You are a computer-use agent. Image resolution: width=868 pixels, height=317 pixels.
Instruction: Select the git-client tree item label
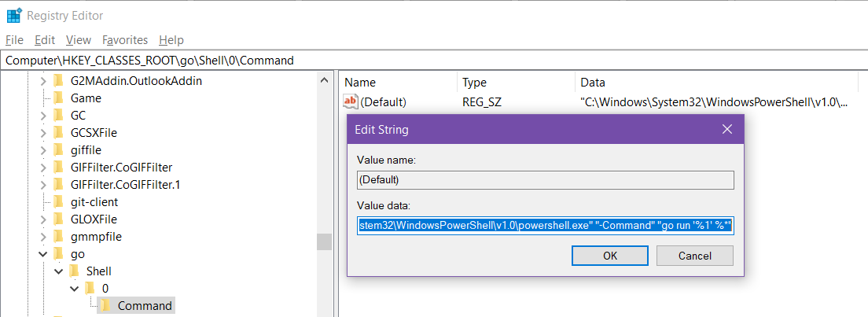click(x=94, y=202)
